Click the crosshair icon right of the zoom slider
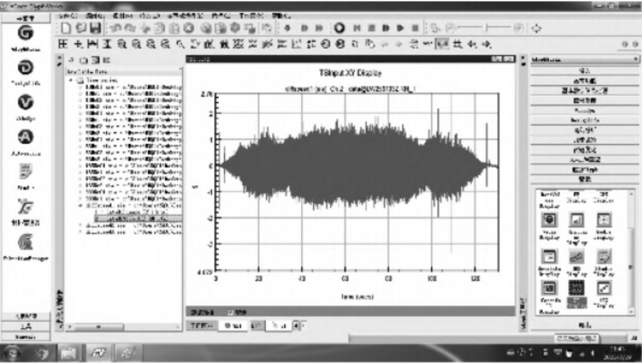 pos(536,29)
